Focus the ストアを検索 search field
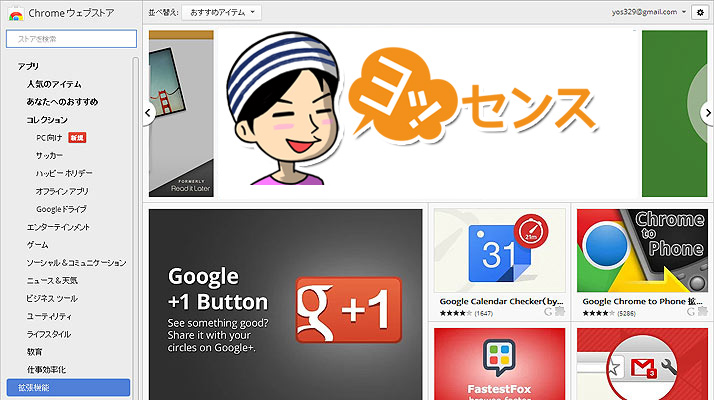 [71, 39]
